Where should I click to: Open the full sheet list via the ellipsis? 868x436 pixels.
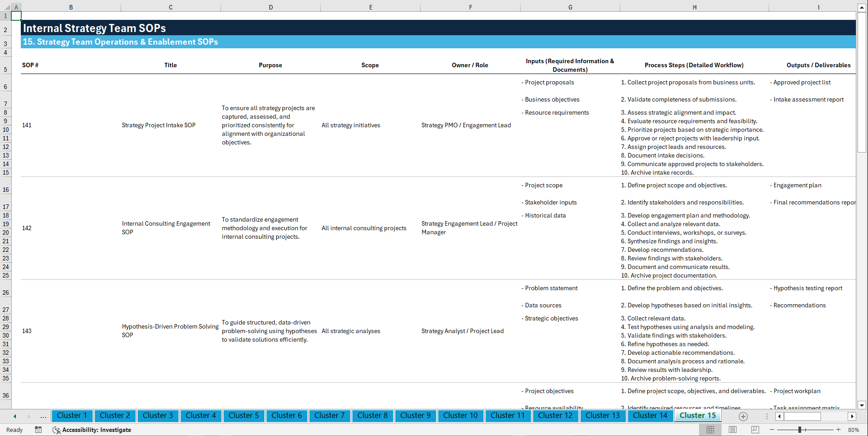(43, 416)
